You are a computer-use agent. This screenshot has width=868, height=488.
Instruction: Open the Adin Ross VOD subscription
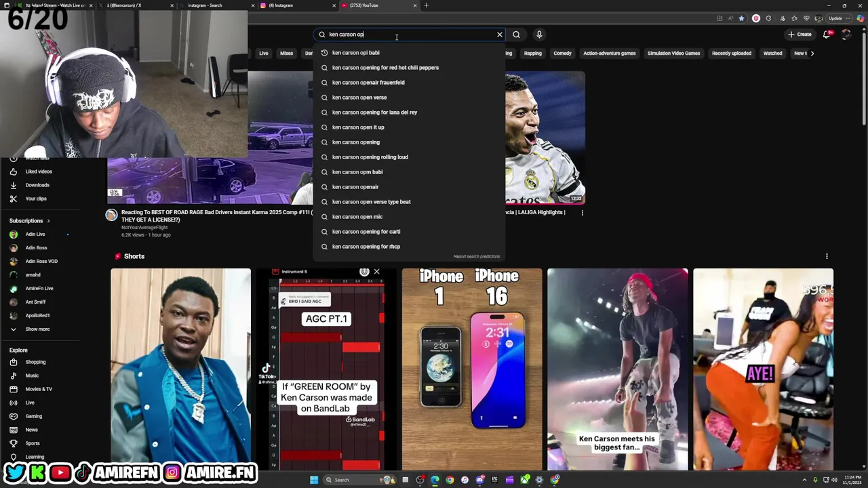[x=41, y=262]
